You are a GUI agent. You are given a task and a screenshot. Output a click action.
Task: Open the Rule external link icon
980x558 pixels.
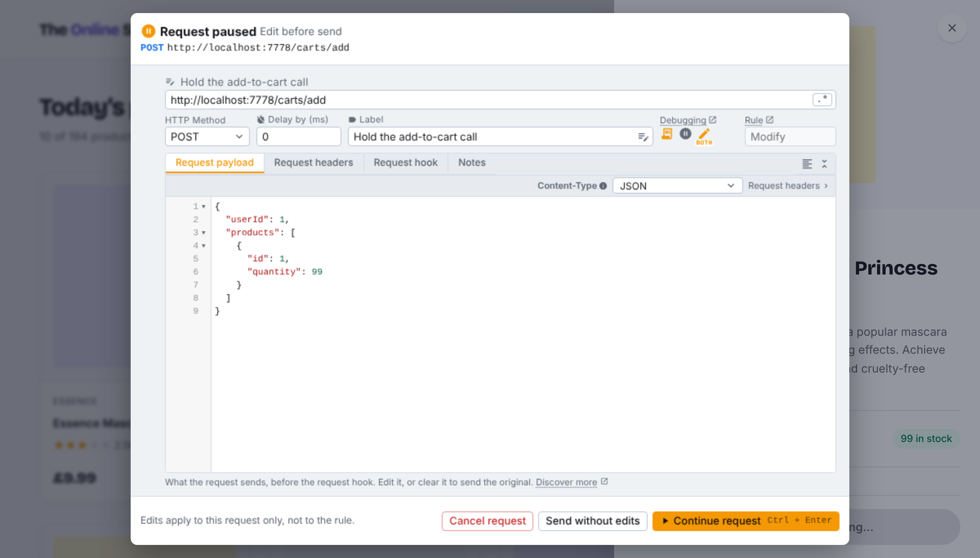770,120
